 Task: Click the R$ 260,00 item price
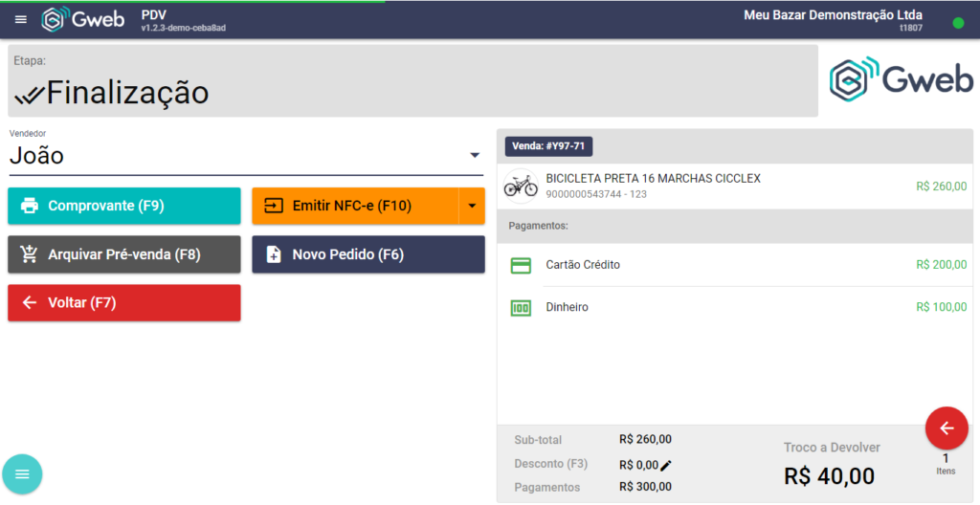[942, 187]
